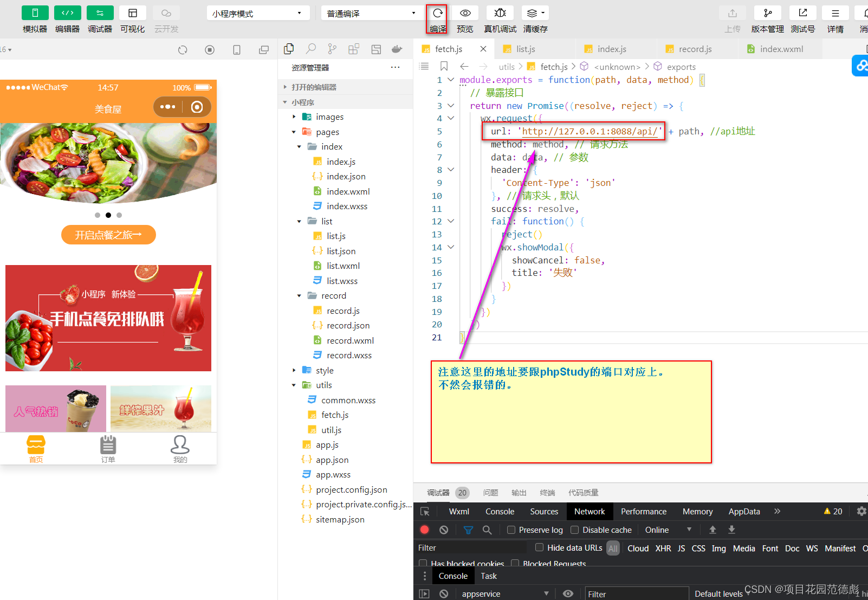The width and height of the screenshot is (868, 600).
Task: Click the network request recording icon
Action: pos(425,530)
